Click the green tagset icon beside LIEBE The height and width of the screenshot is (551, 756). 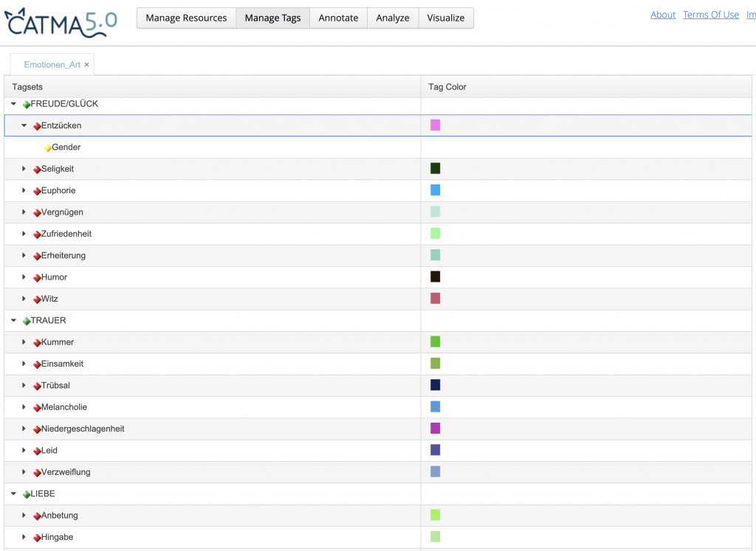tap(27, 495)
